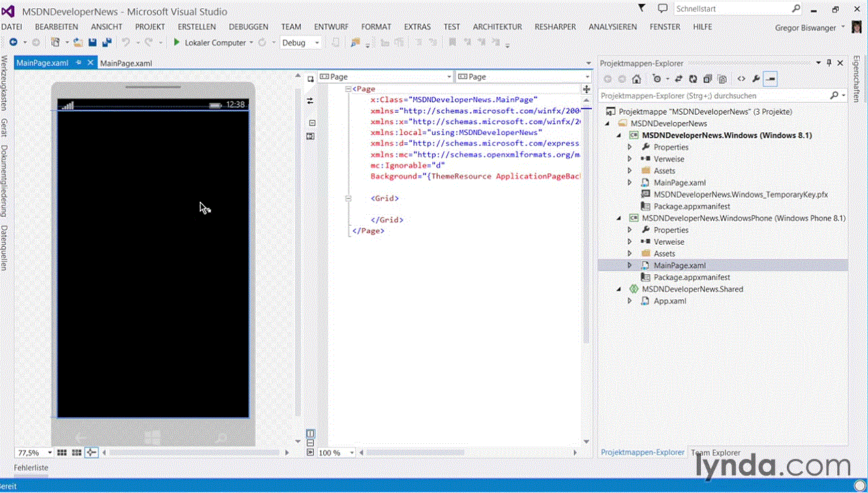Click Collapse All icon in Projektmappen-Explorer
Viewport: 868px width, 493px height.
707,79
